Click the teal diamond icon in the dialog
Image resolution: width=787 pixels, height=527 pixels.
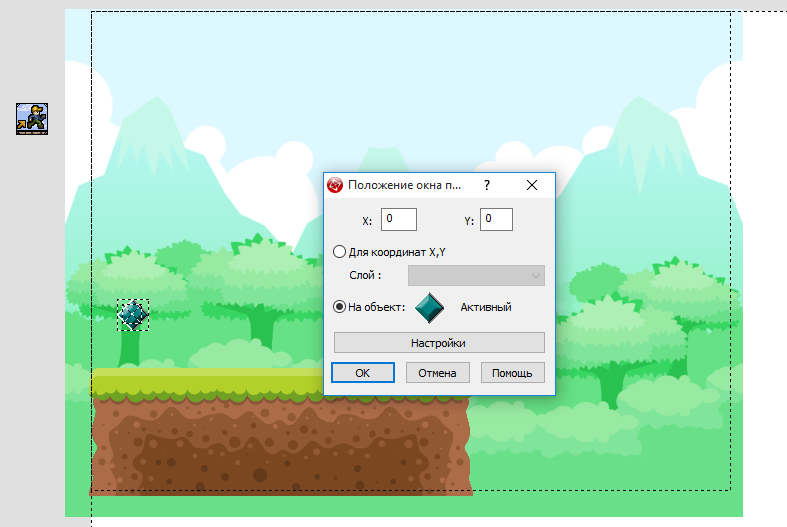click(x=429, y=308)
